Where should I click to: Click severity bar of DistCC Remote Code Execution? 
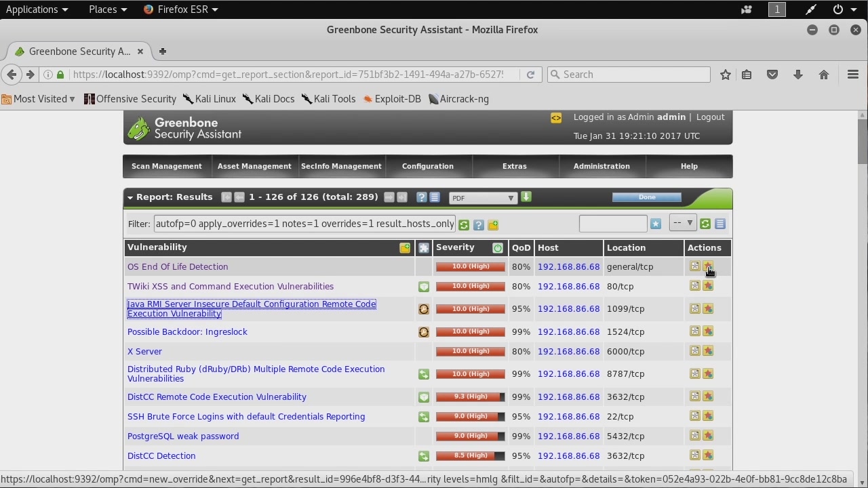pos(471,396)
